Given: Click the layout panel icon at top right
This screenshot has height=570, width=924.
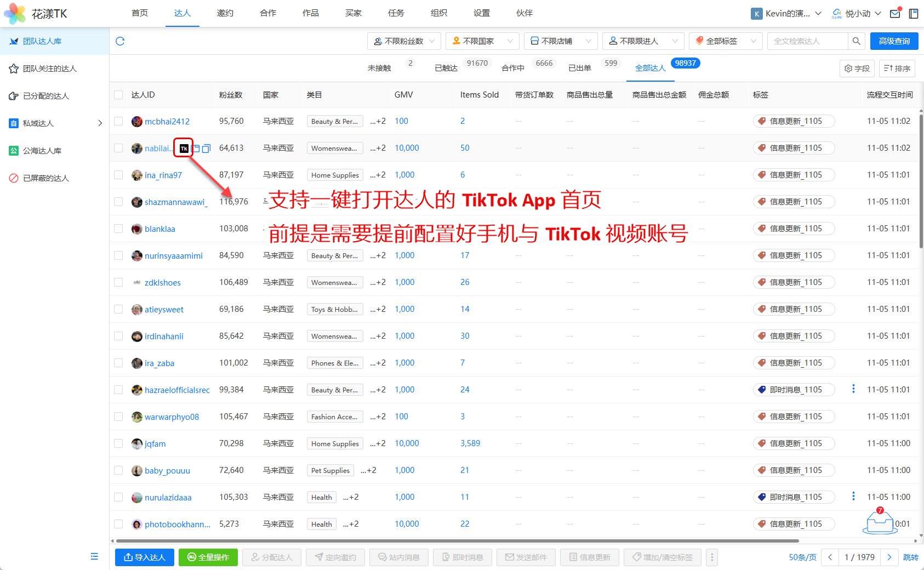Looking at the screenshot, I should click(914, 14).
